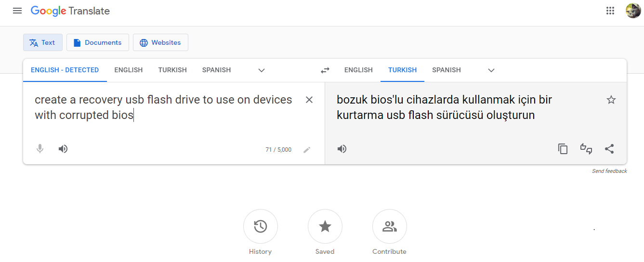
Task: Select English as target language
Action: tap(358, 70)
